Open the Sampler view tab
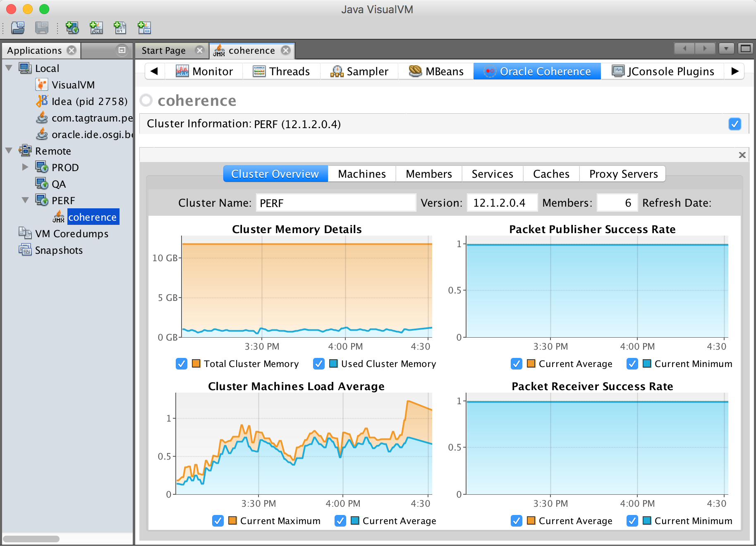Viewport: 756px width, 546px height. [x=359, y=72]
